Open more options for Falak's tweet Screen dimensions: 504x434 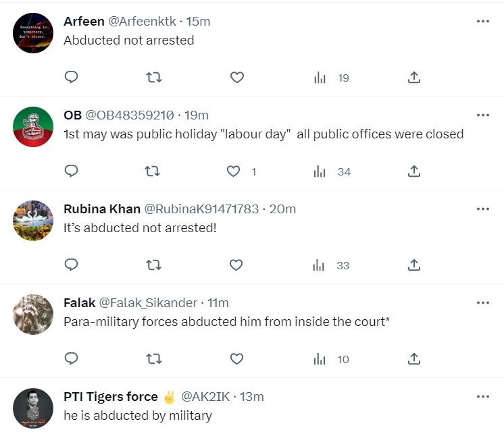482,302
